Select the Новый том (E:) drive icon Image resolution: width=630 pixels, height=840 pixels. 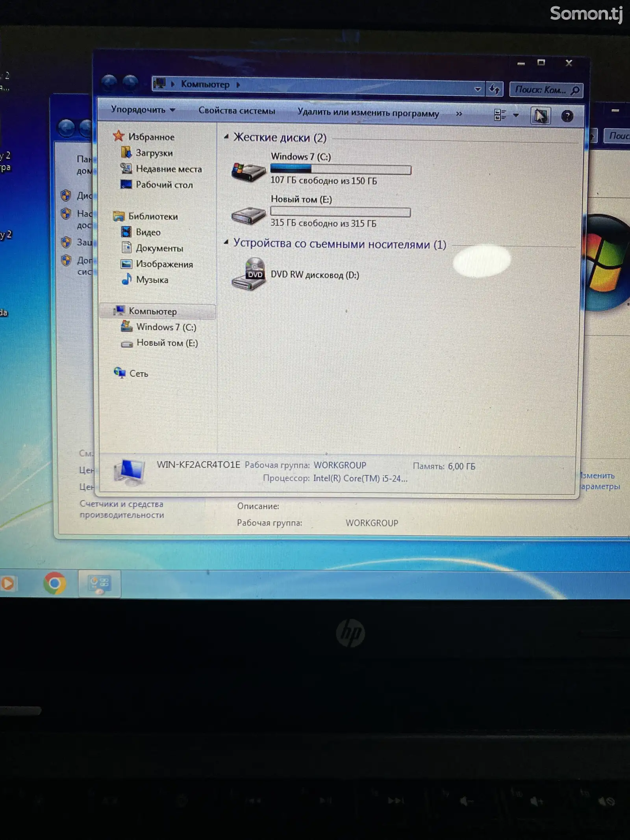tap(248, 215)
